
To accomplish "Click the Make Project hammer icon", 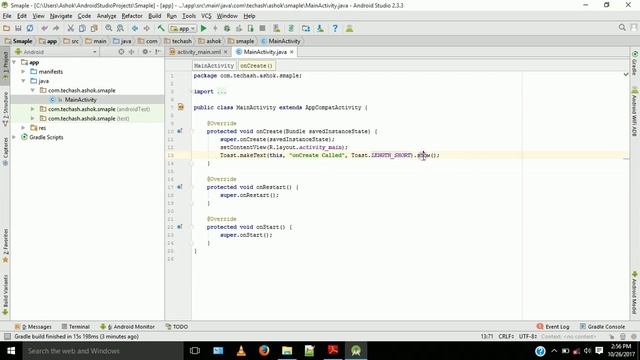I will [161, 28].
